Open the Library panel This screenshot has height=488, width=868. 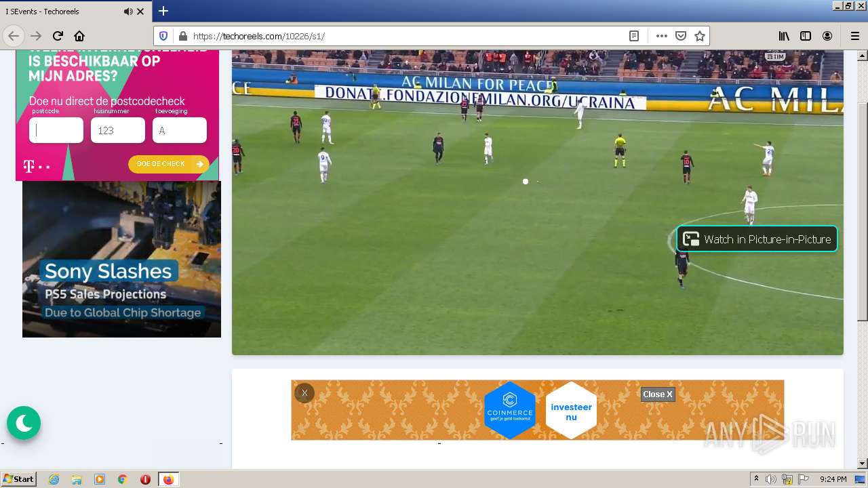coord(784,36)
